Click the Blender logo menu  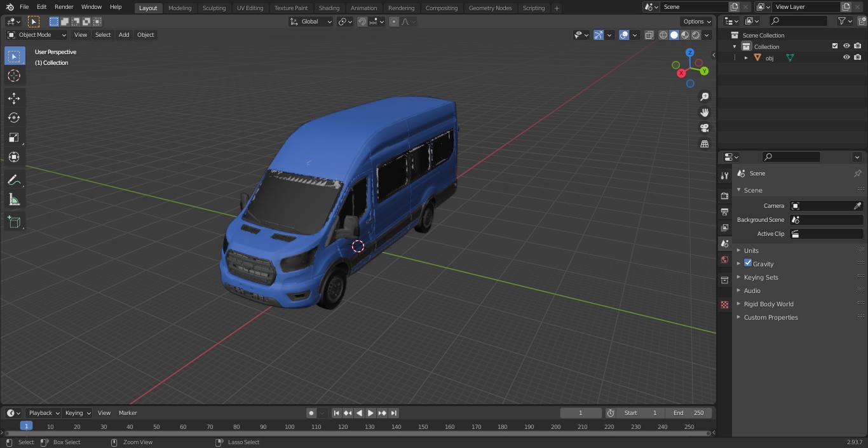[9, 7]
